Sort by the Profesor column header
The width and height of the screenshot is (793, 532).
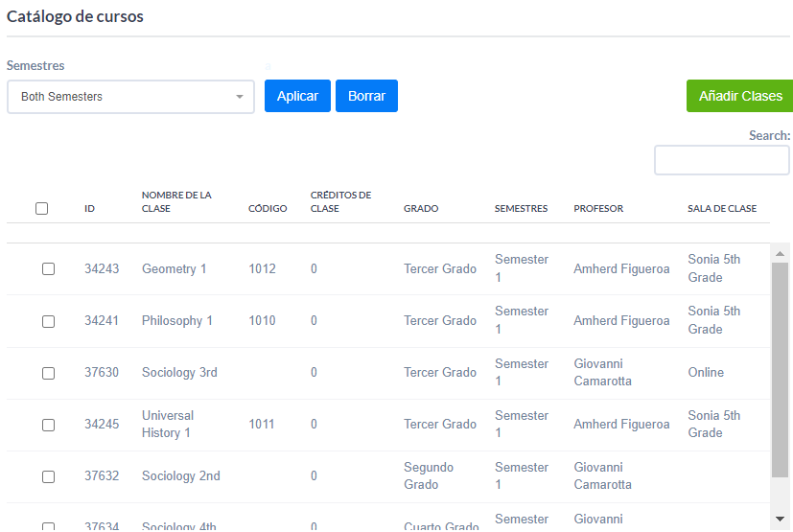[x=598, y=209]
